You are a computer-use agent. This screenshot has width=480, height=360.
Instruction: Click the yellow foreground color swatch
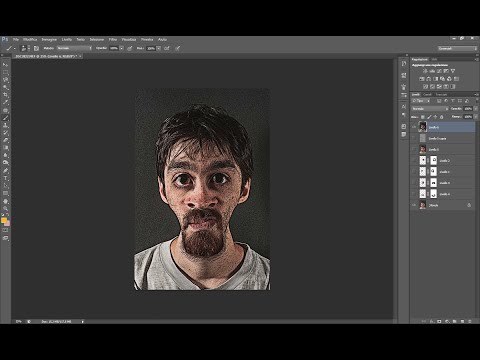(4, 221)
